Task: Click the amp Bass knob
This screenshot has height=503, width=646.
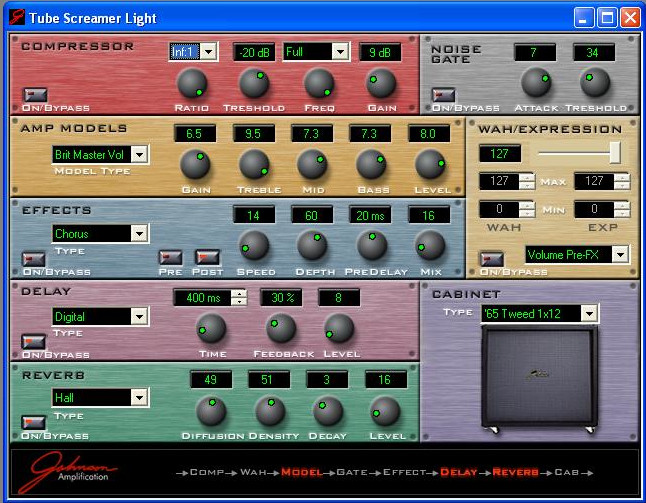Action: 371,164
